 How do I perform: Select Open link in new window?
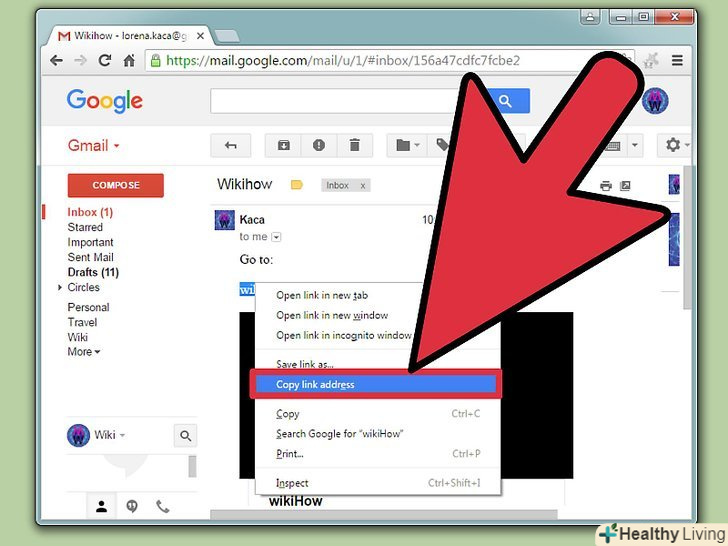[332, 316]
